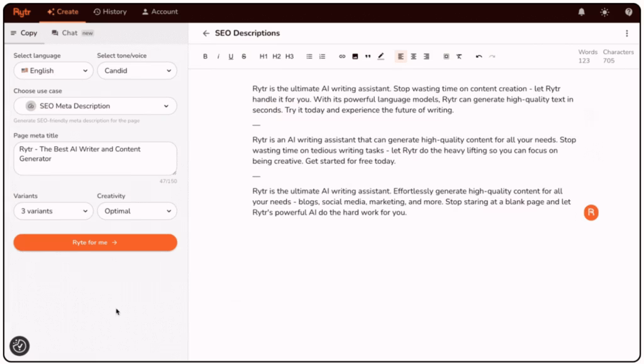
Task: Open the SEO Meta Description use case dropdown
Action: [x=95, y=106]
